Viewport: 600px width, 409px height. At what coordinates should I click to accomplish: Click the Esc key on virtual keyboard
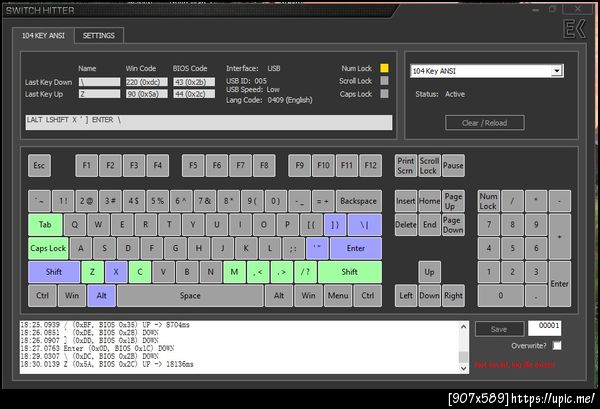tap(39, 165)
